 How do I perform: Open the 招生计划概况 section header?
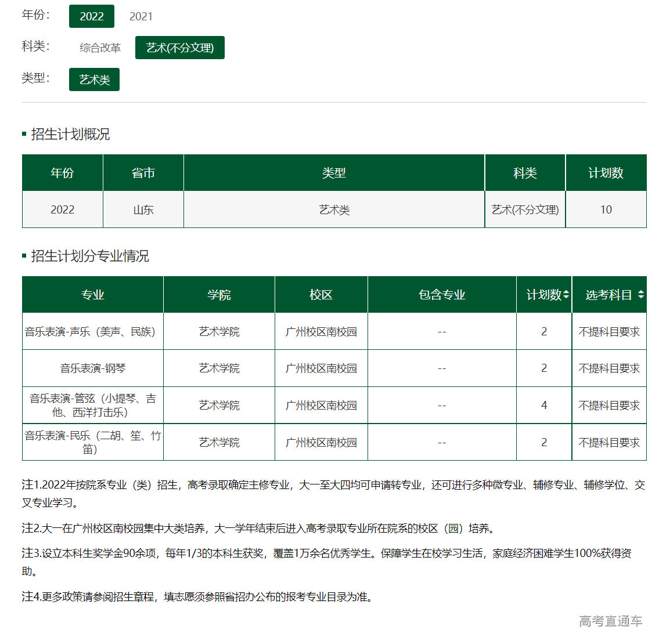(x=71, y=135)
